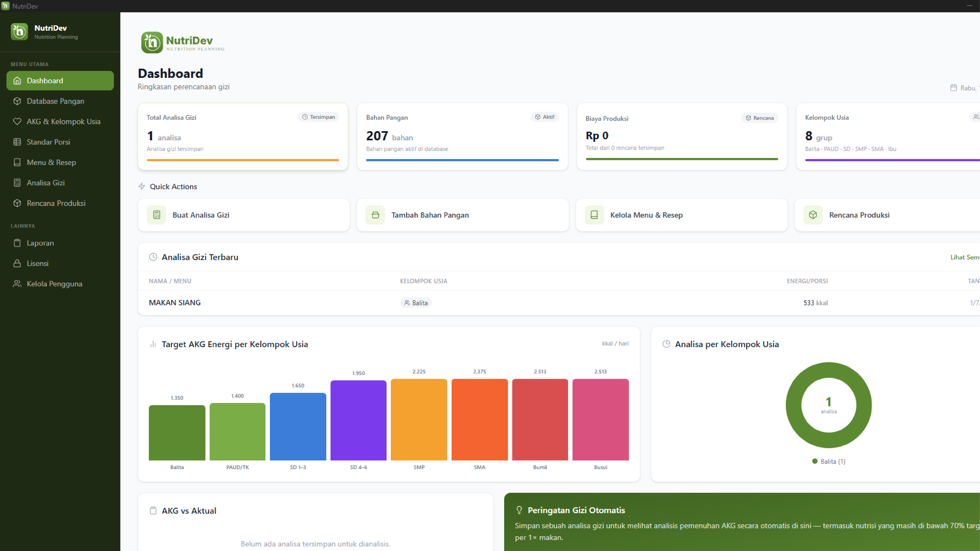
Task: Click the NutriDev app icon in the title bar
Action: click(5, 6)
